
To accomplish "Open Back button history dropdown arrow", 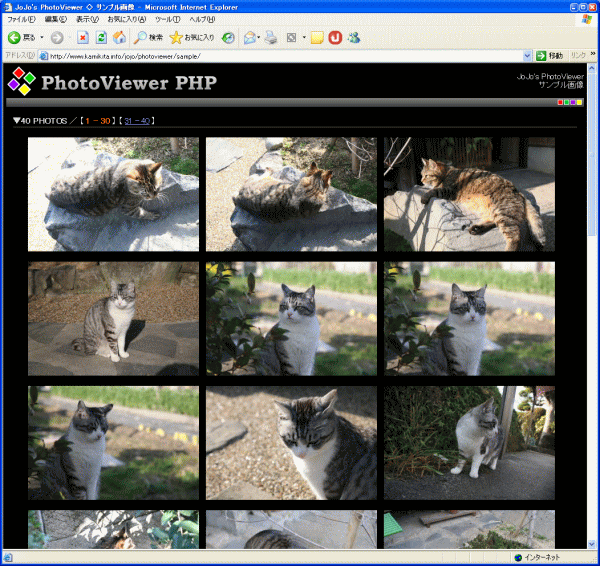I will tap(42, 38).
